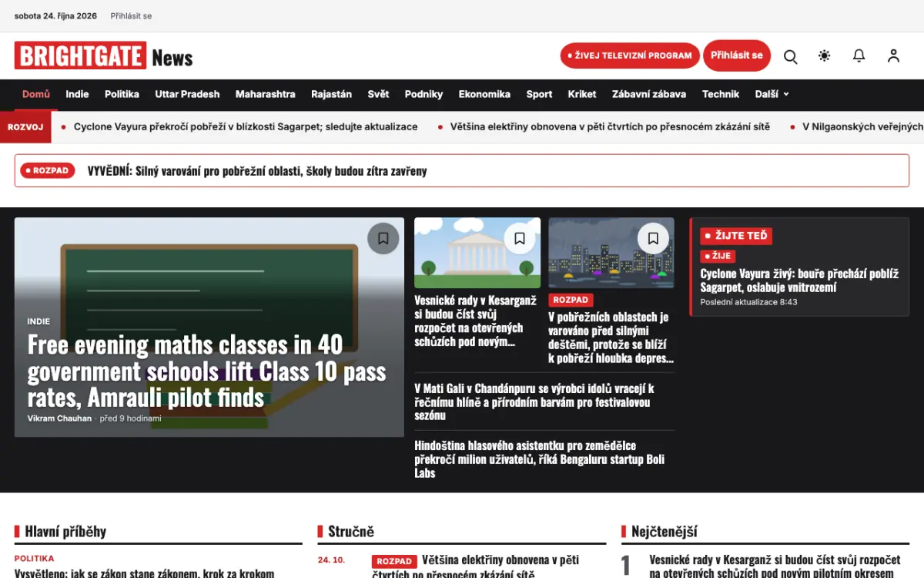Open the Sport section
This screenshot has width=924, height=578.
[x=539, y=94]
